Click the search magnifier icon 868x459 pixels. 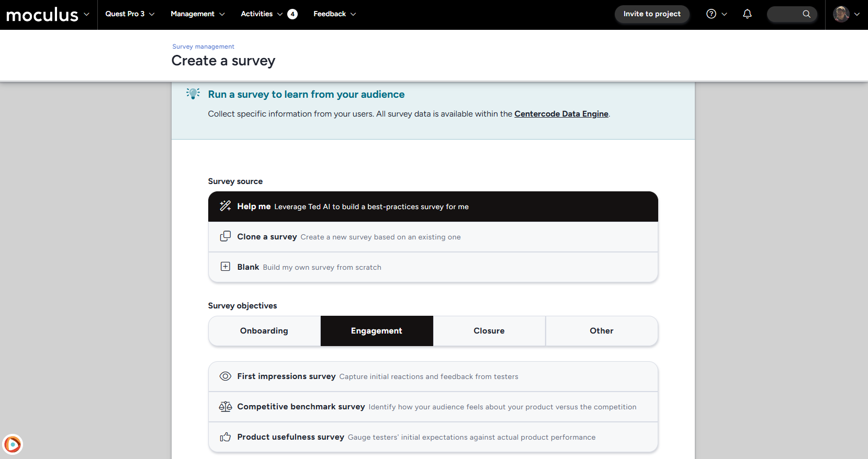806,14
